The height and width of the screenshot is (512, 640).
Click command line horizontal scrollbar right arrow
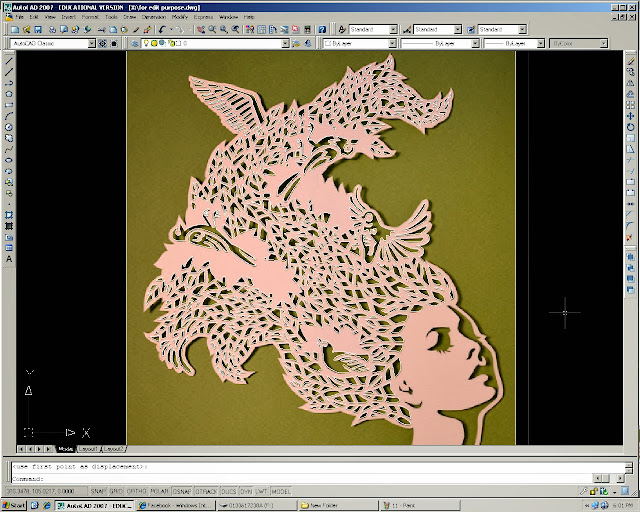620,478
